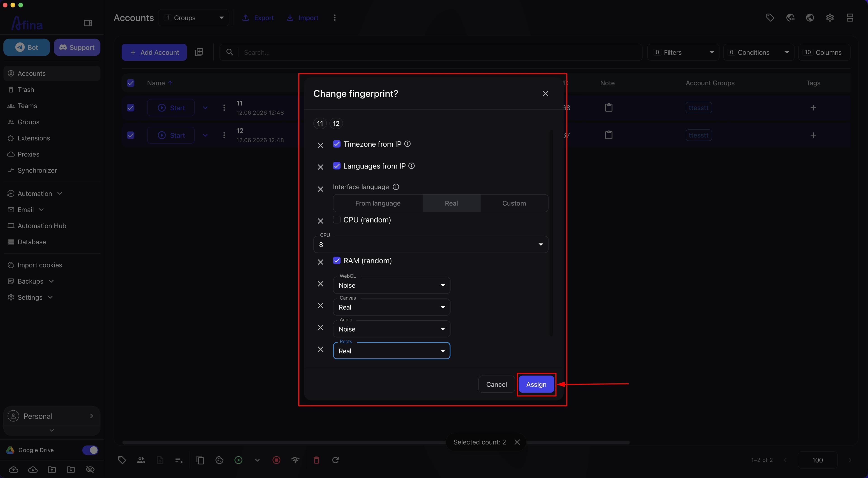Open the Rects dropdown
868x478 pixels.
tap(392, 351)
